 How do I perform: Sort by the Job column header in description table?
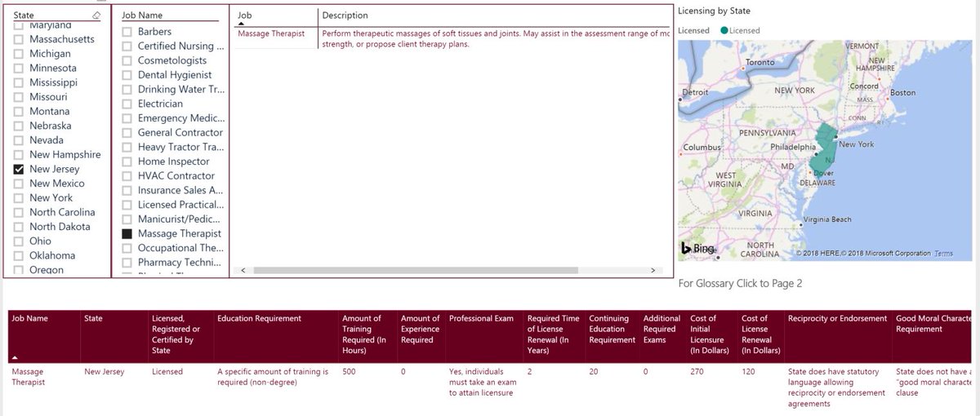[x=244, y=15]
